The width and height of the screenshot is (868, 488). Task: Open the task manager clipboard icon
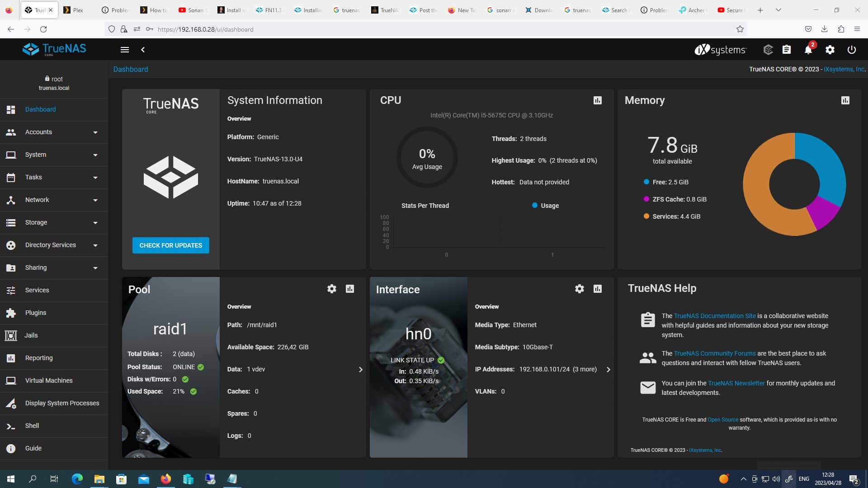(x=787, y=50)
